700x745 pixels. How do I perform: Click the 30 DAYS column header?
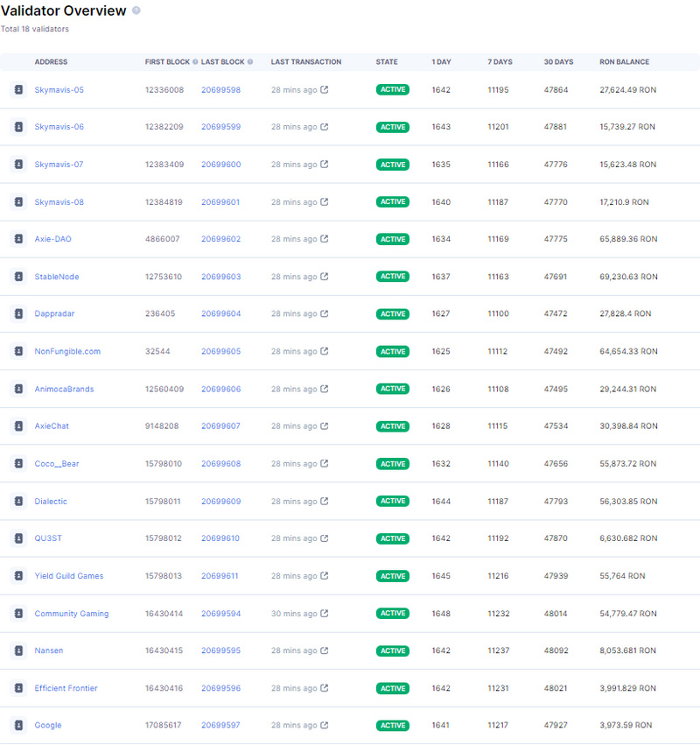pos(558,62)
